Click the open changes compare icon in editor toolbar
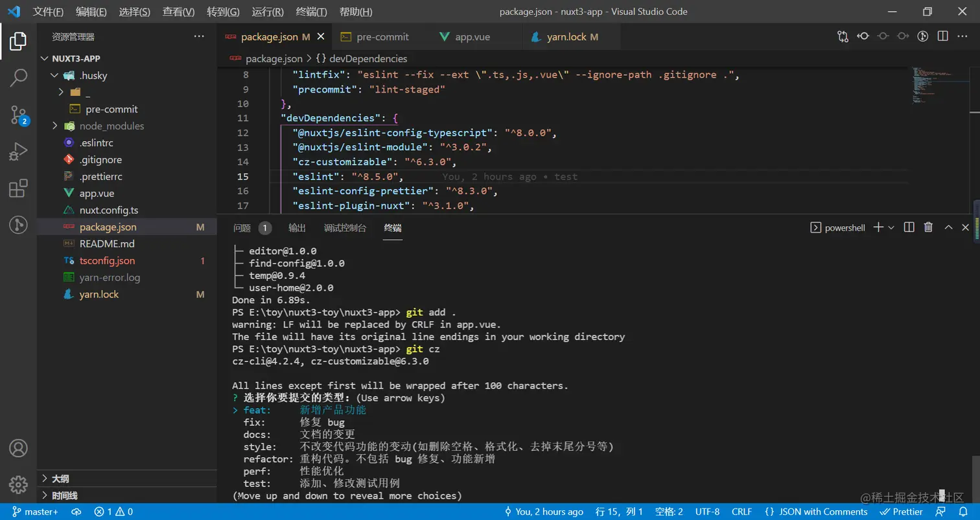 843,37
